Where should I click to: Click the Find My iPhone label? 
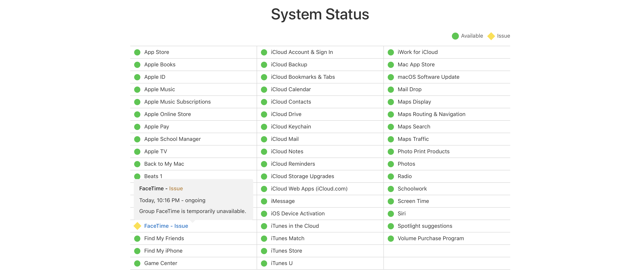[x=163, y=251]
